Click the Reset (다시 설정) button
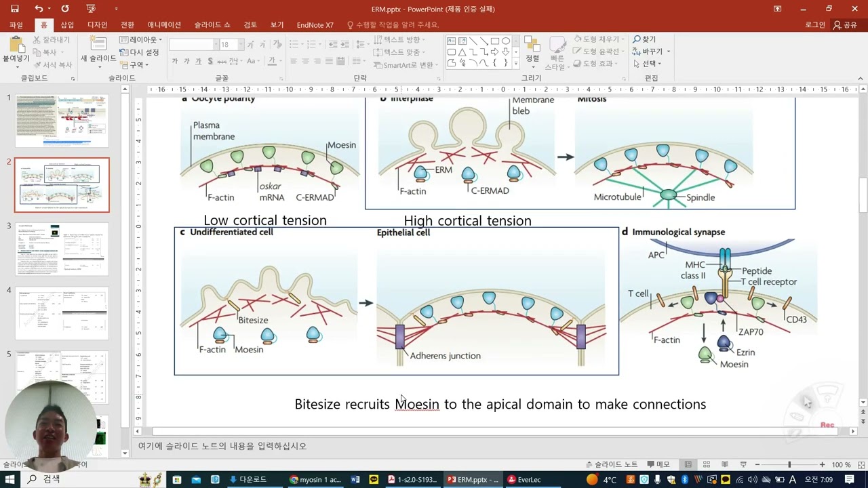 click(140, 52)
